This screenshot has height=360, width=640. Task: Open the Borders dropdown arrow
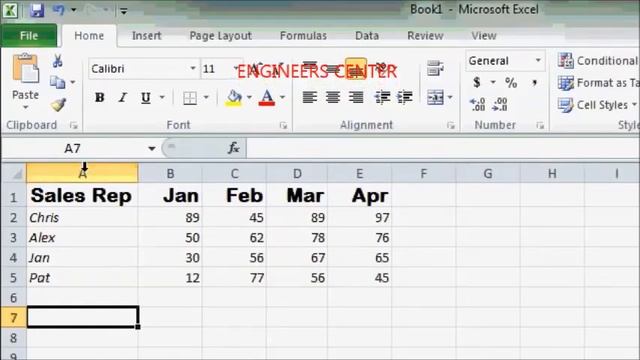pos(206,98)
